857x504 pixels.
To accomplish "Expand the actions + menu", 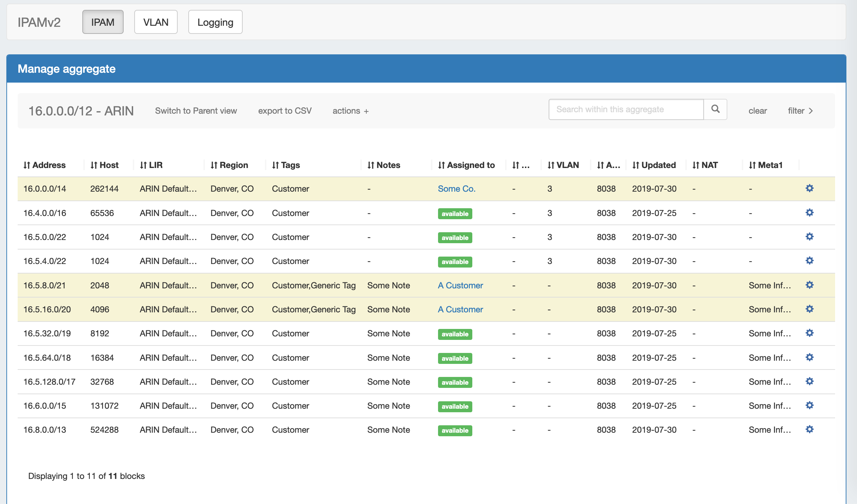I will coord(350,111).
